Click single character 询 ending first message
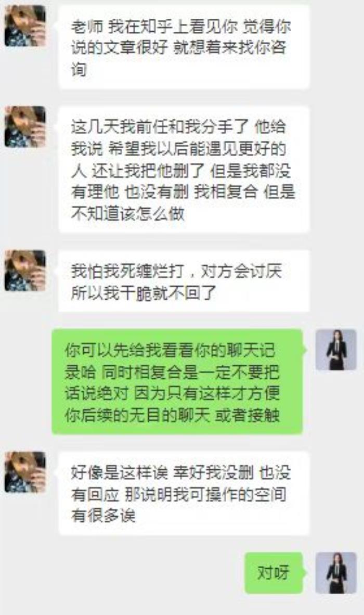 pos(79,69)
